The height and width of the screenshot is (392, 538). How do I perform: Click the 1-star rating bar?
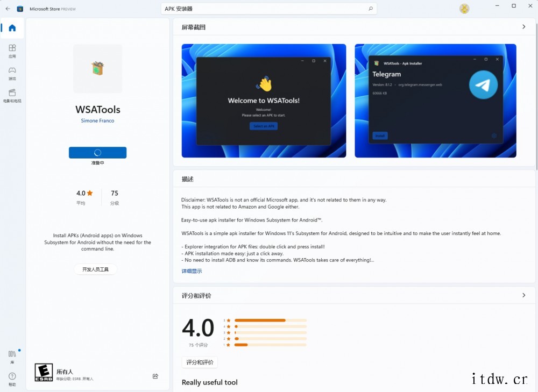271,345
